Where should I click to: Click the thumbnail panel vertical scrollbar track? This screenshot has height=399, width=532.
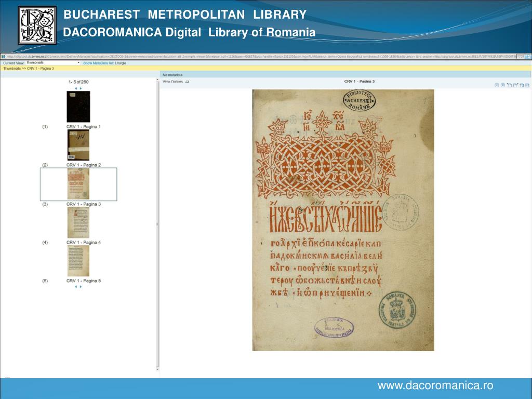pos(157,224)
